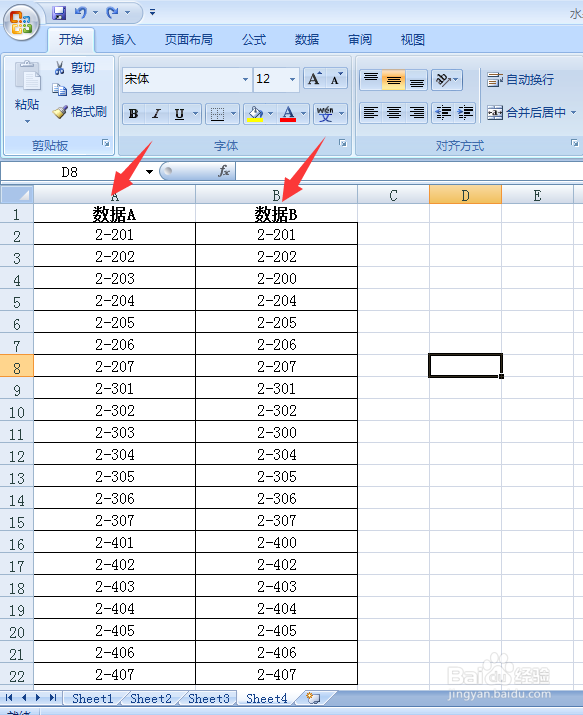
Task: Switch to the 插入 ribbon tab
Action: 124,40
